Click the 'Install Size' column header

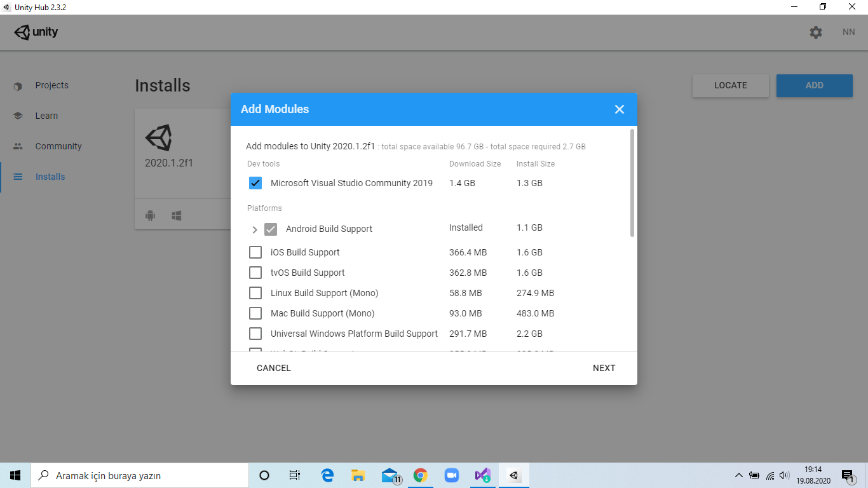[x=536, y=164]
